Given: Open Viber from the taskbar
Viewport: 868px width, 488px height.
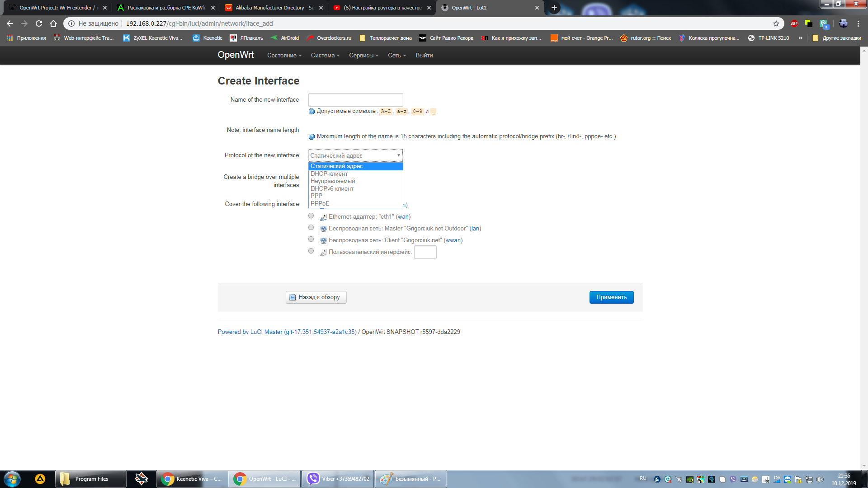Looking at the screenshot, I should 338,479.
